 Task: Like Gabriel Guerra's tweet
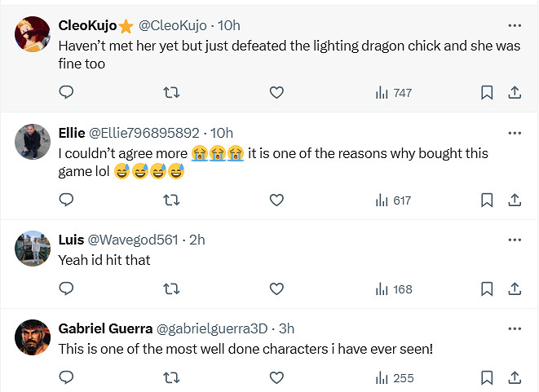(276, 377)
